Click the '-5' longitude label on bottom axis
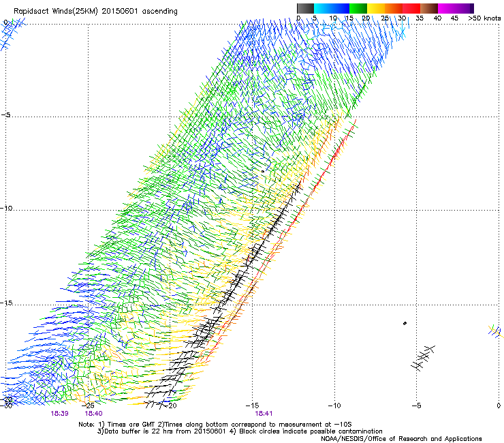504x443 pixels. pos(416,406)
